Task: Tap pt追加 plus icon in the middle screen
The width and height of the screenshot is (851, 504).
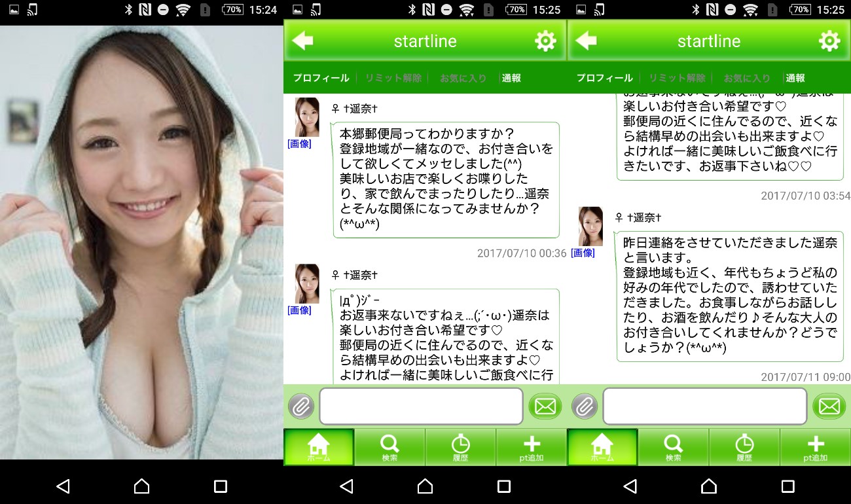Action: click(x=531, y=448)
